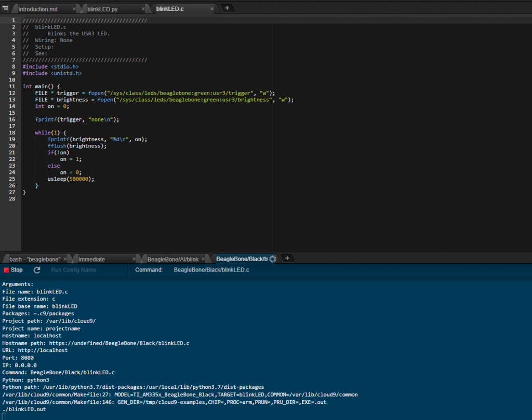Switch to the Introduction.md tab
532x420 pixels.
pos(38,9)
